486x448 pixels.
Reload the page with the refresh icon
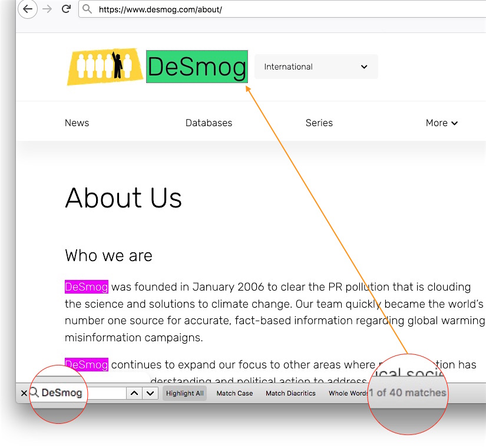pyautogui.click(x=66, y=9)
